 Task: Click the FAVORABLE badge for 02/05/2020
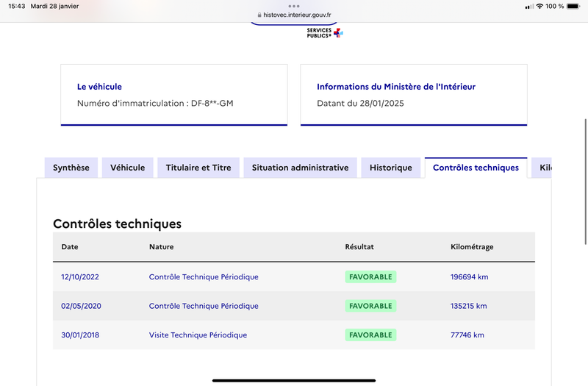click(370, 306)
